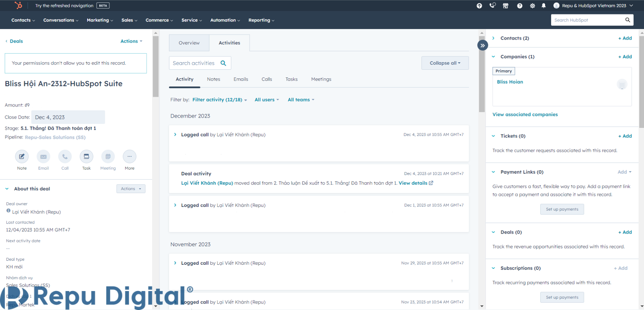Select the Activities tab
The height and width of the screenshot is (310, 644).
point(229,43)
